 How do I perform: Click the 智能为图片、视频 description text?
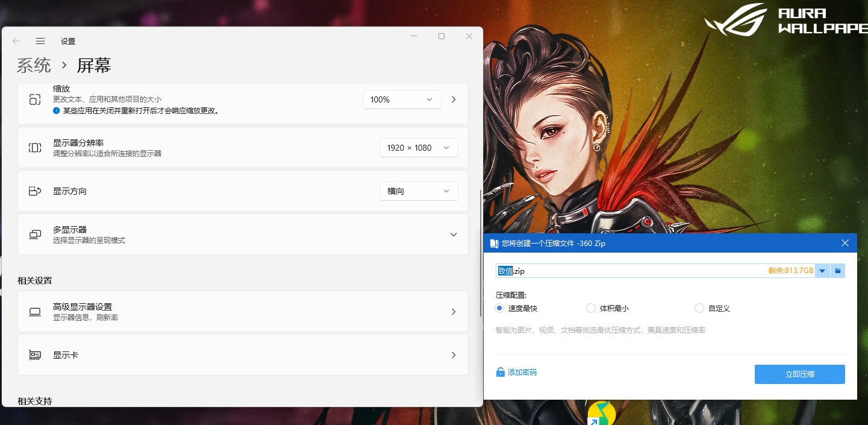pyautogui.click(x=601, y=330)
